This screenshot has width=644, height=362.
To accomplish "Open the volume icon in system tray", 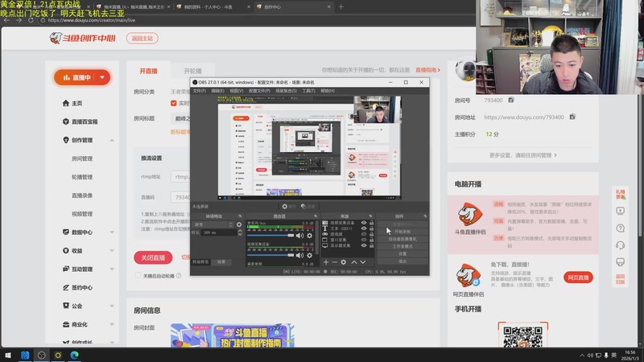I will (590, 355).
